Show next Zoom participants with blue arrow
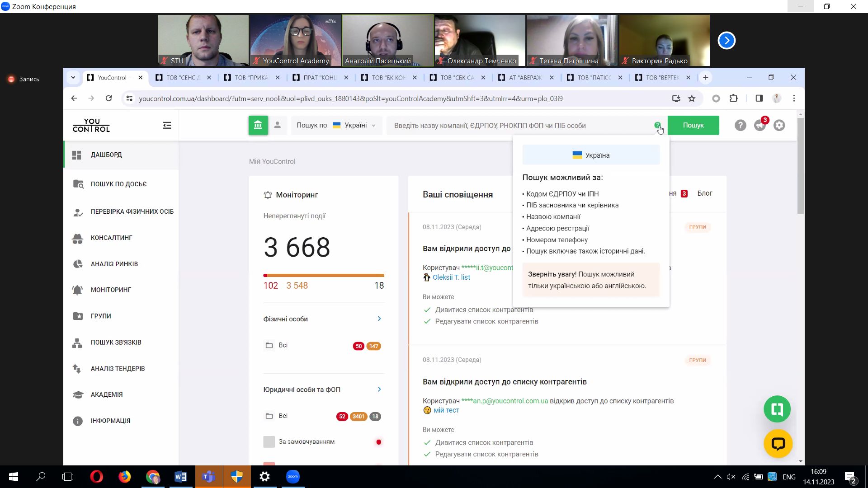The image size is (868, 488). click(x=726, y=41)
